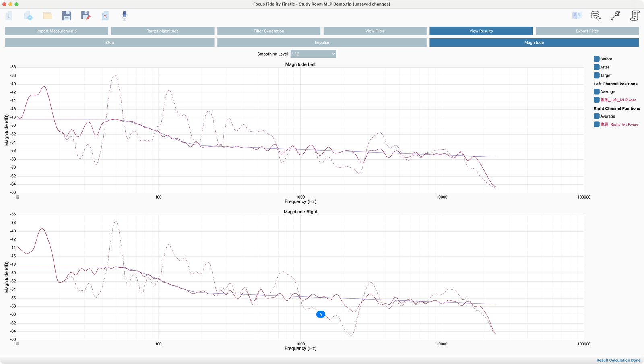The width and height of the screenshot is (644, 364).
Task: Open the log via the scroll icon
Action: pyautogui.click(x=635, y=16)
